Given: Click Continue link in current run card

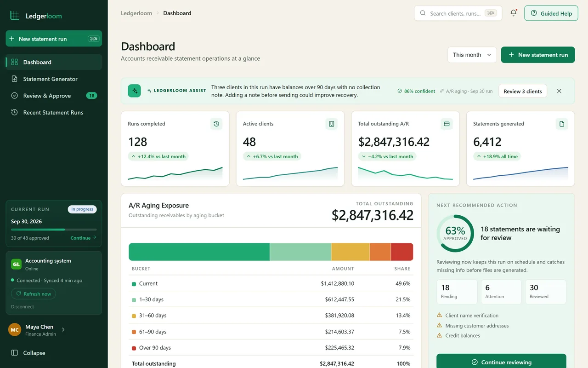Looking at the screenshot, I should click(x=83, y=238).
